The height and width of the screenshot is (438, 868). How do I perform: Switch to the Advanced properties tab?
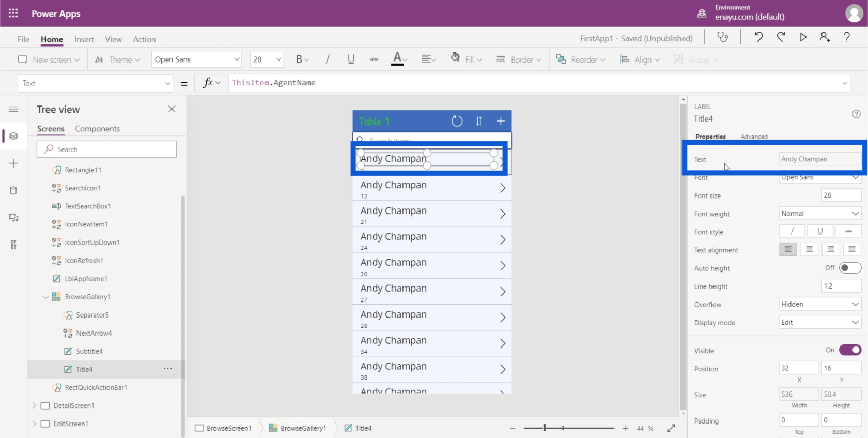click(754, 137)
